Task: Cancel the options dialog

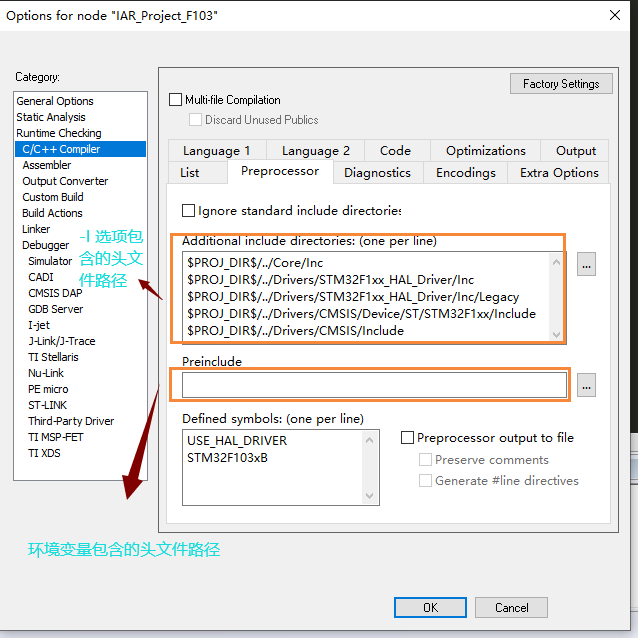Action: [x=511, y=607]
